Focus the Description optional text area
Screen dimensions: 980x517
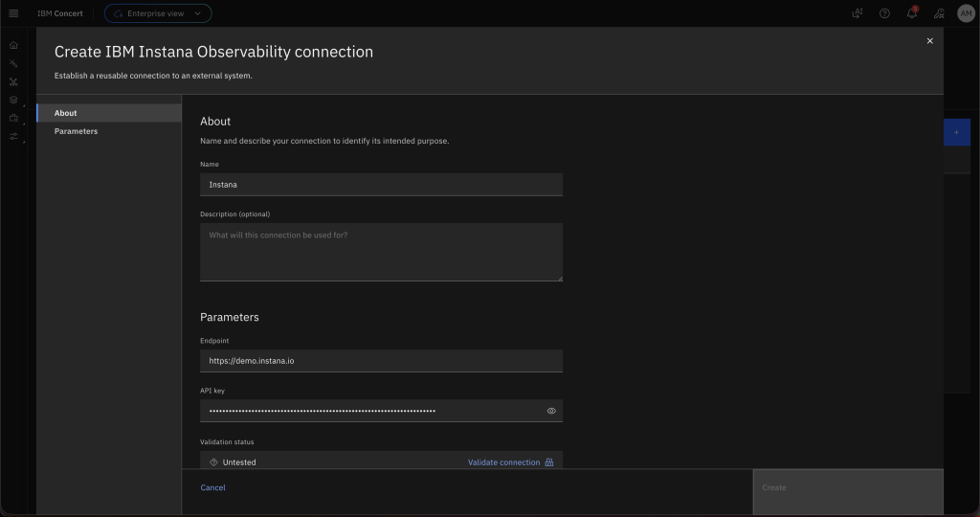click(381, 252)
